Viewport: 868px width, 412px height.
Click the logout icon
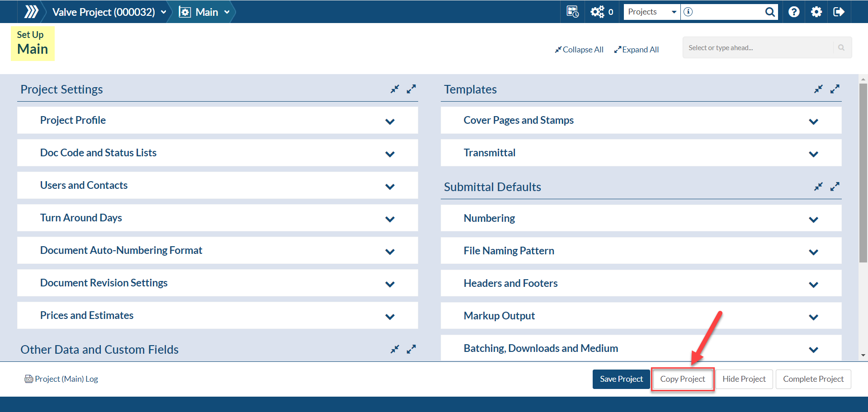click(839, 12)
